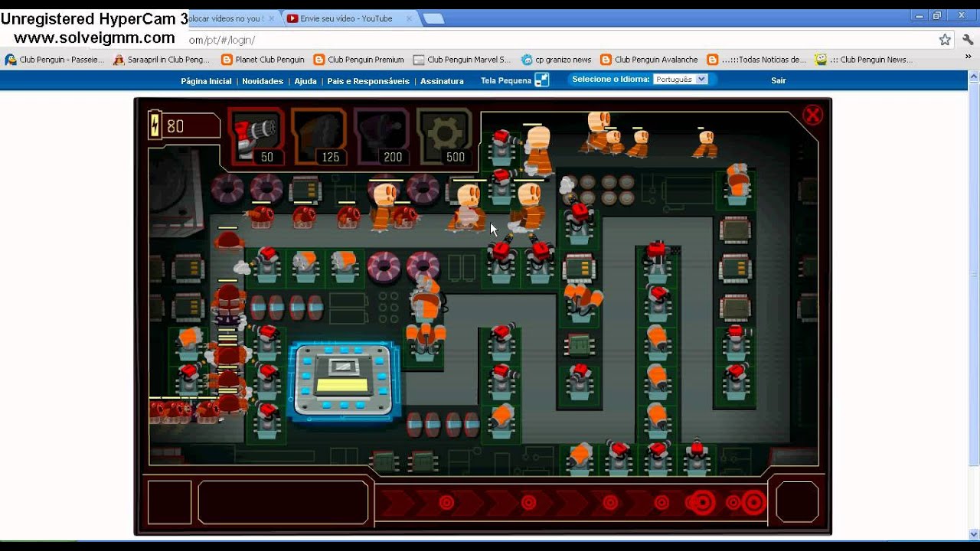Open the Club Penguin - Passeie bookmark
980x551 pixels.
[54, 59]
